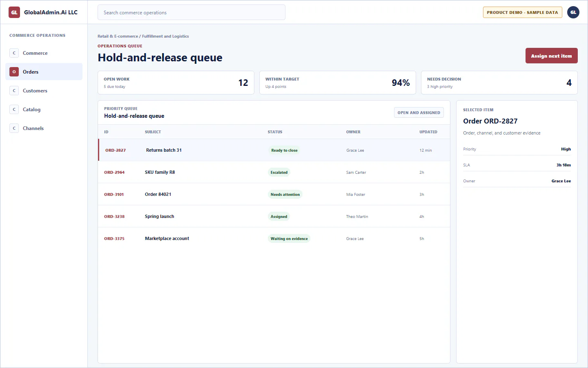Click the Needs Decision summary card
The image size is (588, 368).
coord(499,83)
